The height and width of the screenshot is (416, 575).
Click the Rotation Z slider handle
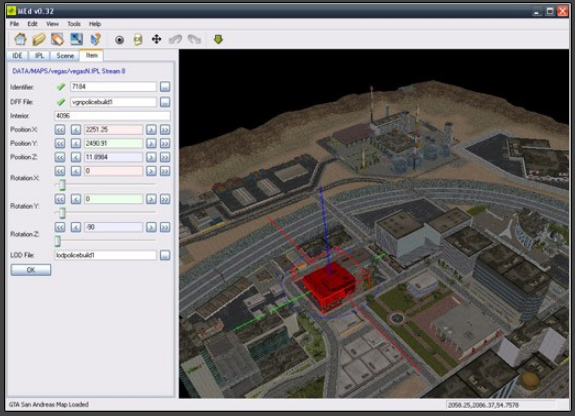click(x=58, y=241)
